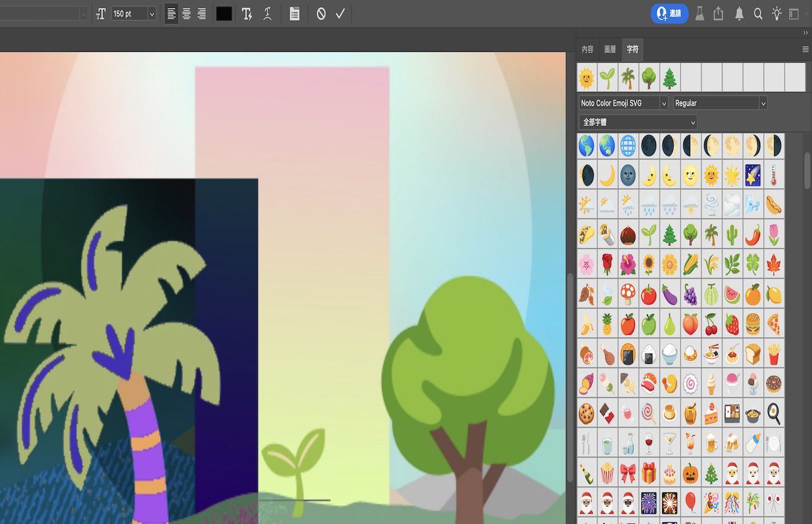
Task: Open Discover with the sparkle icon
Action: pos(778,13)
